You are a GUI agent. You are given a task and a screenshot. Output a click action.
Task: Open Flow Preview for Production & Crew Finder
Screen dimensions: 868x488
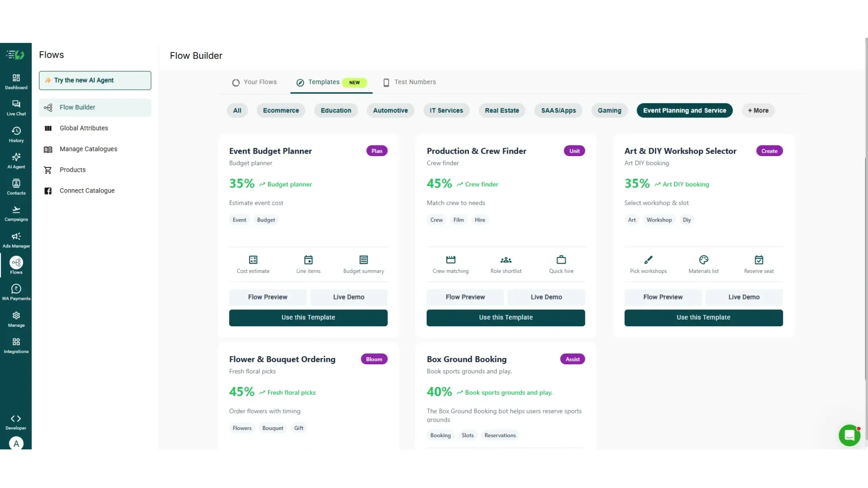pos(465,297)
